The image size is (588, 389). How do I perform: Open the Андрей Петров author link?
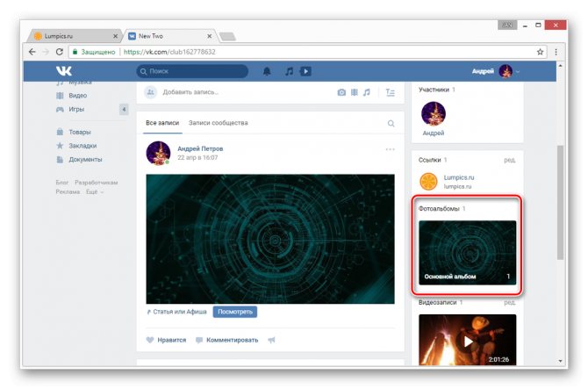[200, 148]
